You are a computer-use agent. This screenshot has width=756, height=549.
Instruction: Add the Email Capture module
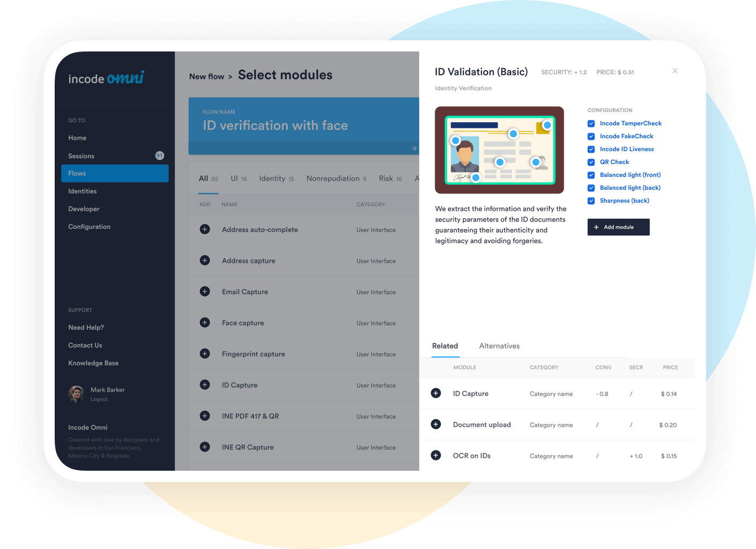(205, 292)
